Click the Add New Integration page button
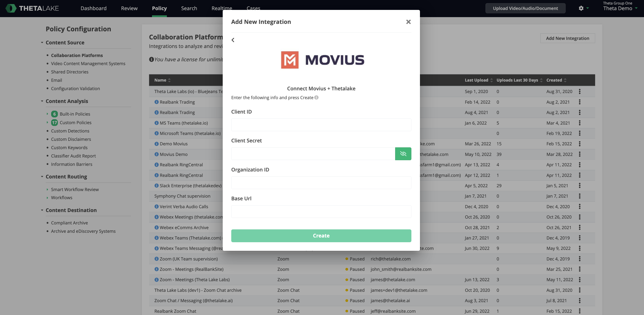Image resolution: width=644 pixels, height=315 pixels. [x=567, y=38]
